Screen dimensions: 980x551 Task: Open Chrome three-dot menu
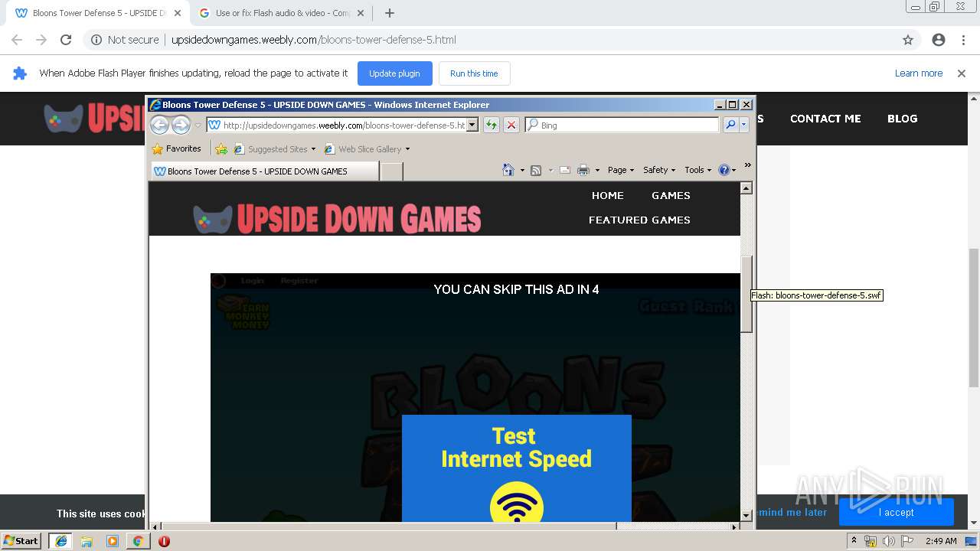963,40
